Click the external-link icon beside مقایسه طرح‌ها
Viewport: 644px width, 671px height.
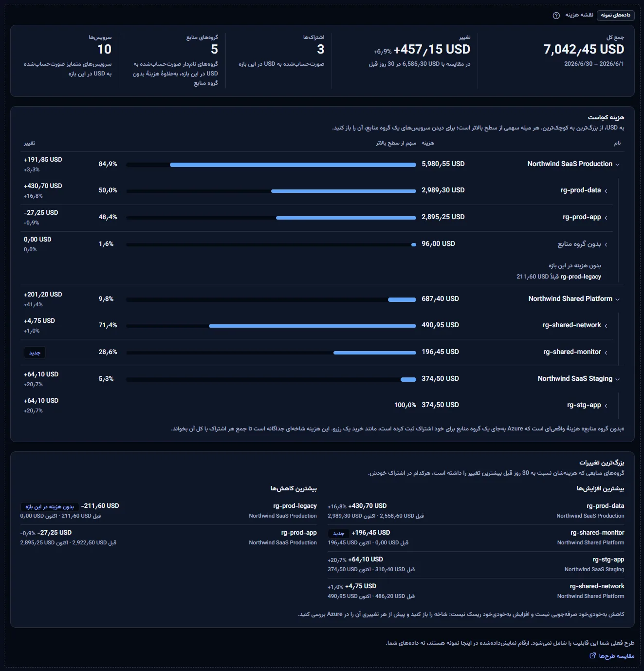[x=592, y=655]
